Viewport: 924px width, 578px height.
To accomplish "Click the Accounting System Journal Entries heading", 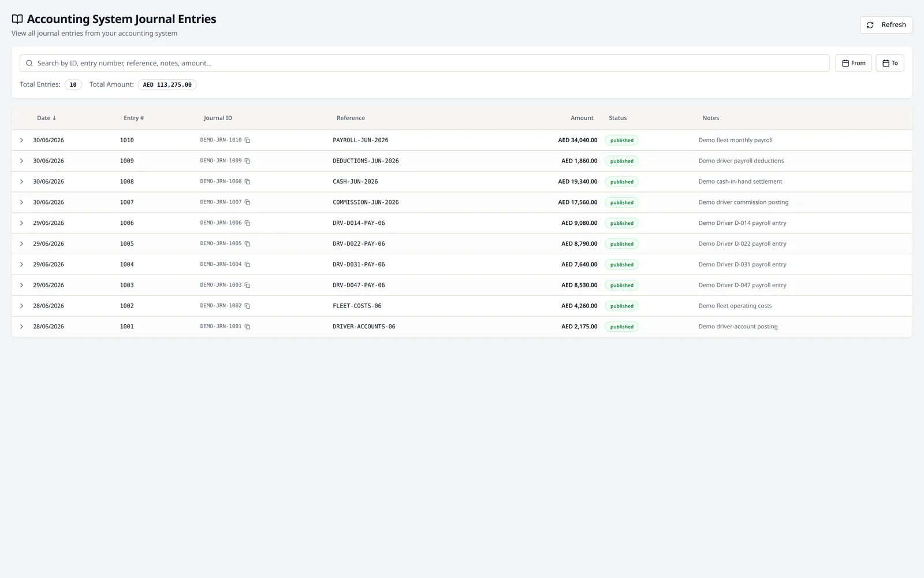I will coord(121,19).
